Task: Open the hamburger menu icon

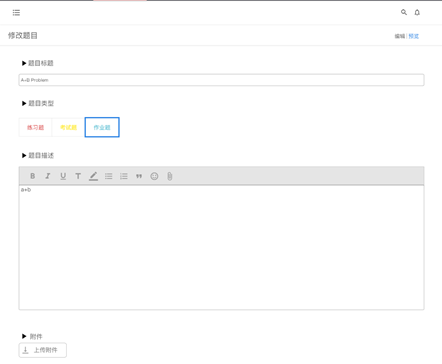Action: pos(16,13)
